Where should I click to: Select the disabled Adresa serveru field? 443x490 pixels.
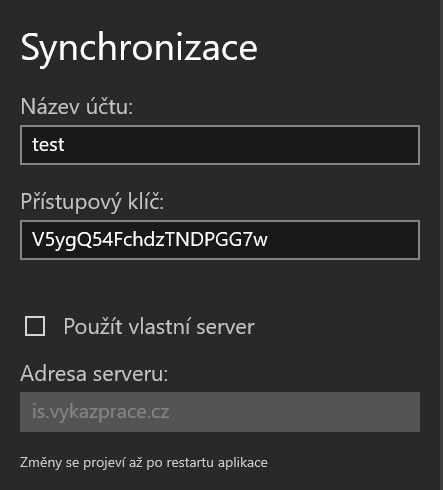(x=220, y=412)
